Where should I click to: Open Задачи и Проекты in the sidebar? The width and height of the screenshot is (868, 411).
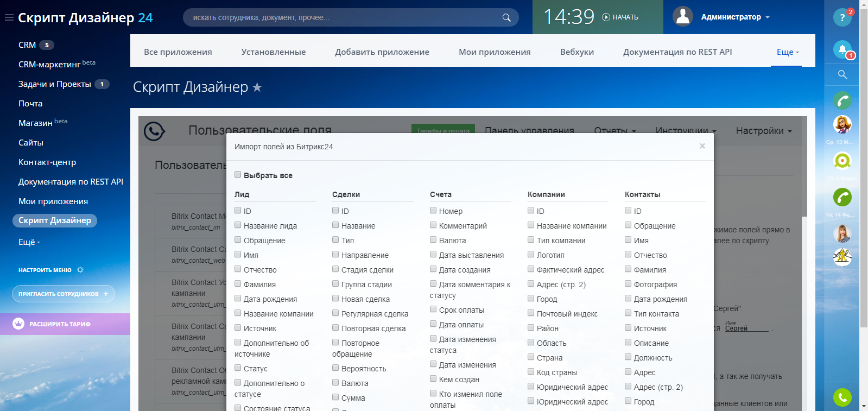coord(55,84)
